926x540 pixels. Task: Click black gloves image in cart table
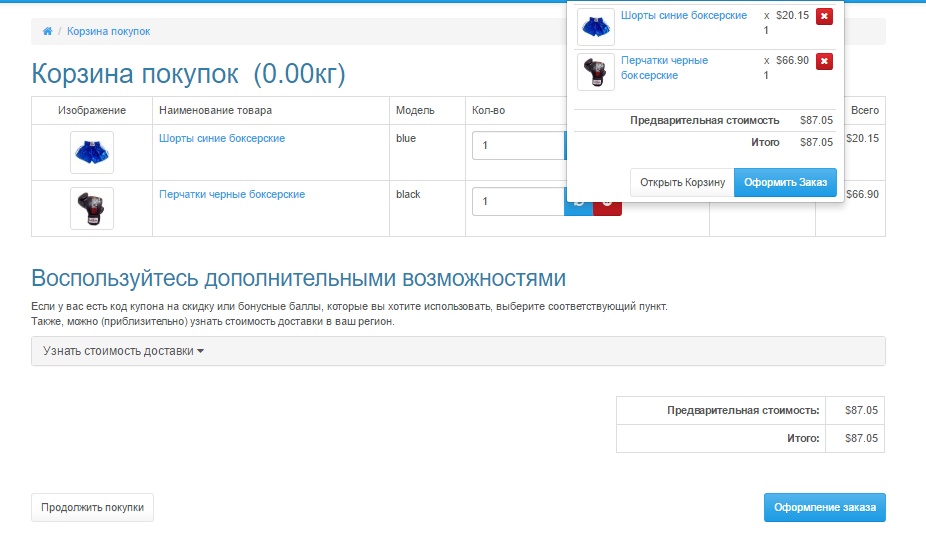[92, 209]
